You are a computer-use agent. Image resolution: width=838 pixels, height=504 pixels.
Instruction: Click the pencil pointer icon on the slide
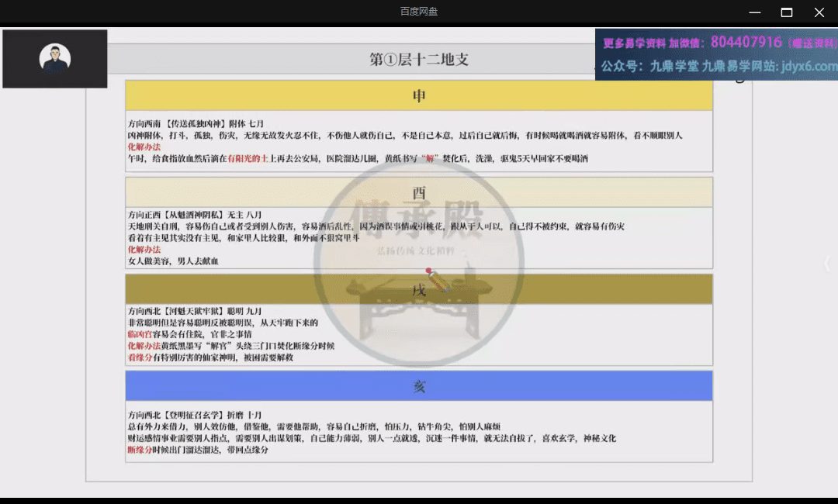tap(438, 280)
